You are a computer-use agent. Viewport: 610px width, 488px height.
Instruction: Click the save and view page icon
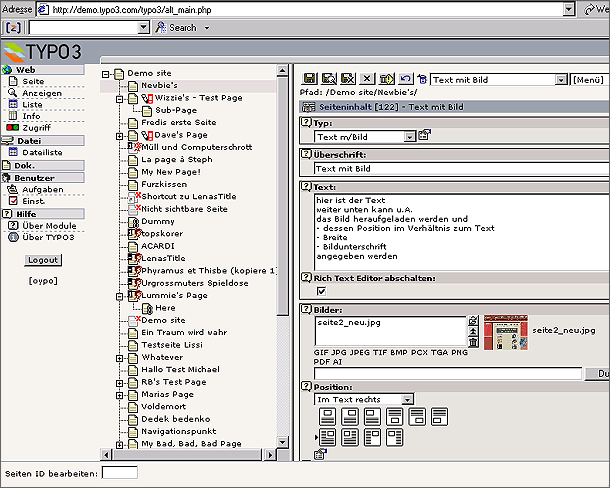(329, 79)
